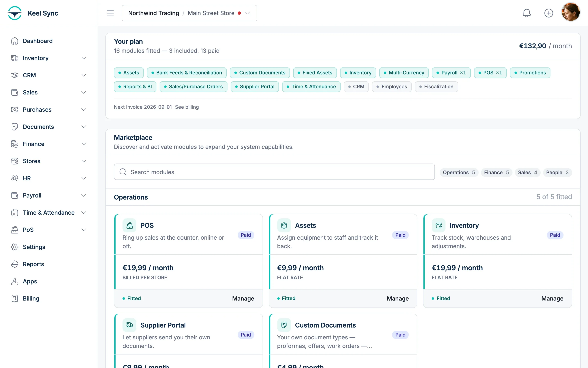Viewport: 588px width, 368px height.
Task: Click the POS card register icon
Action: pos(129,225)
